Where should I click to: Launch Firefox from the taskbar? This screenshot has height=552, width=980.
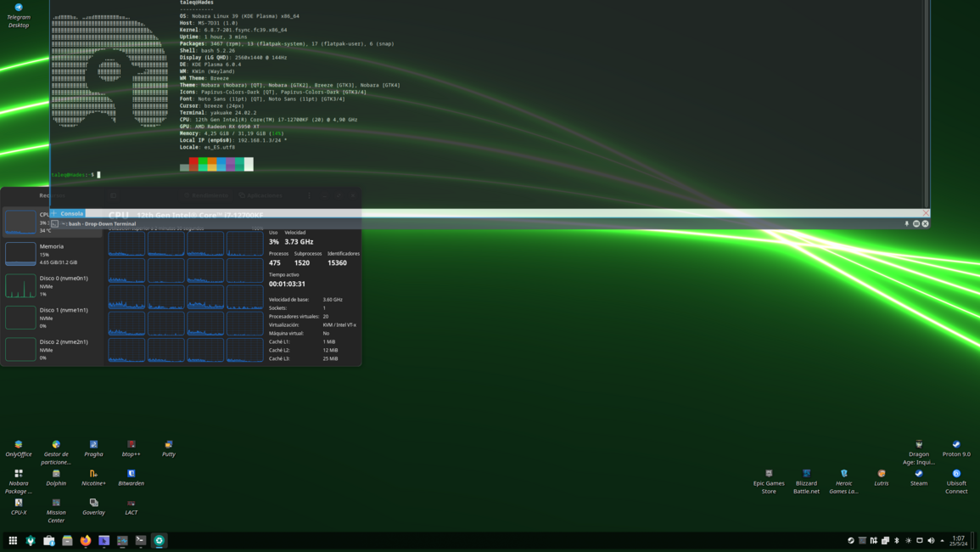coord(86,540)
